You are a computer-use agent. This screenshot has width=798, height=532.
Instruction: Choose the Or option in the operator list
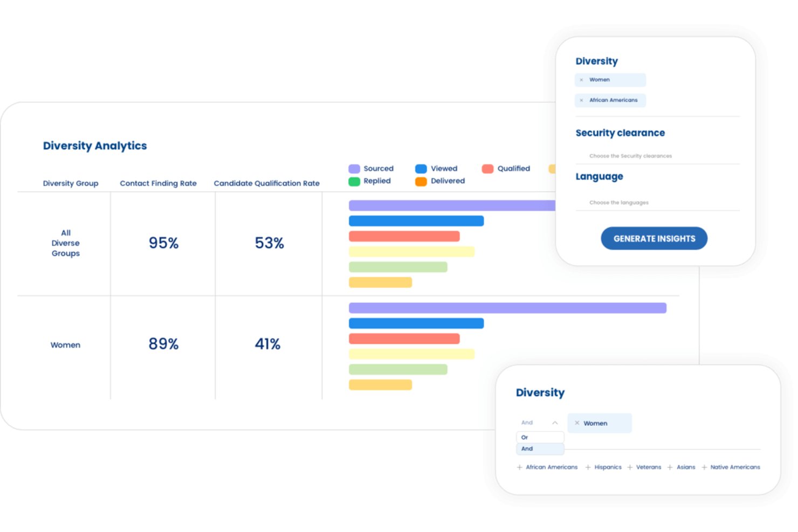tap(540, 437)
